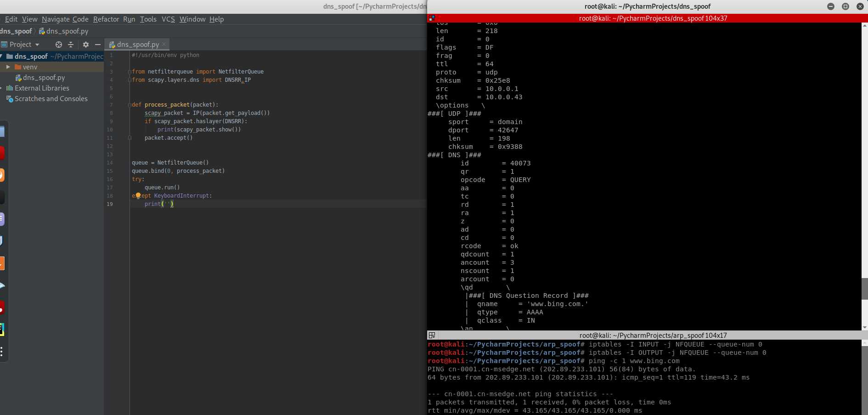Screen dimensions: 868x415
Task: Click the top terminal pane split icon
Action: tap(432, 18)
